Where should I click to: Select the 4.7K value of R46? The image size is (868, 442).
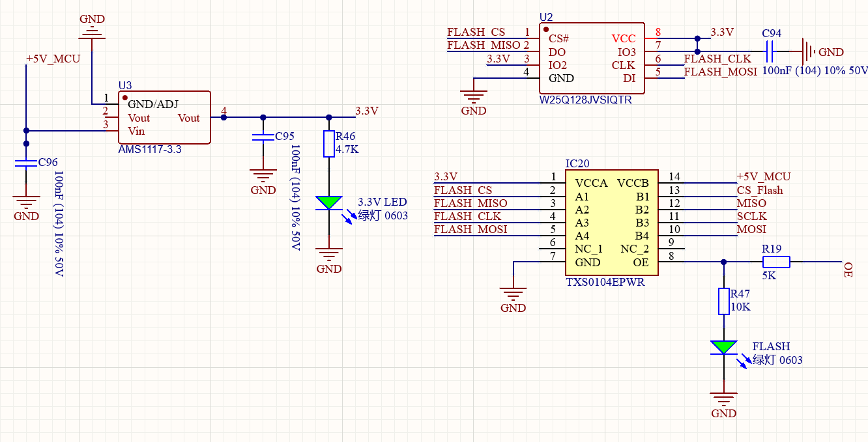347,150
